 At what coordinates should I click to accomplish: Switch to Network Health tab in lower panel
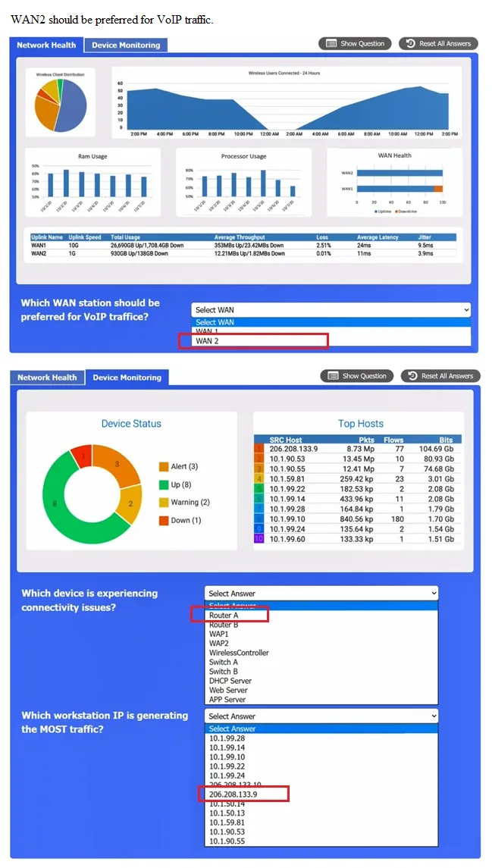tap(47, 378)
